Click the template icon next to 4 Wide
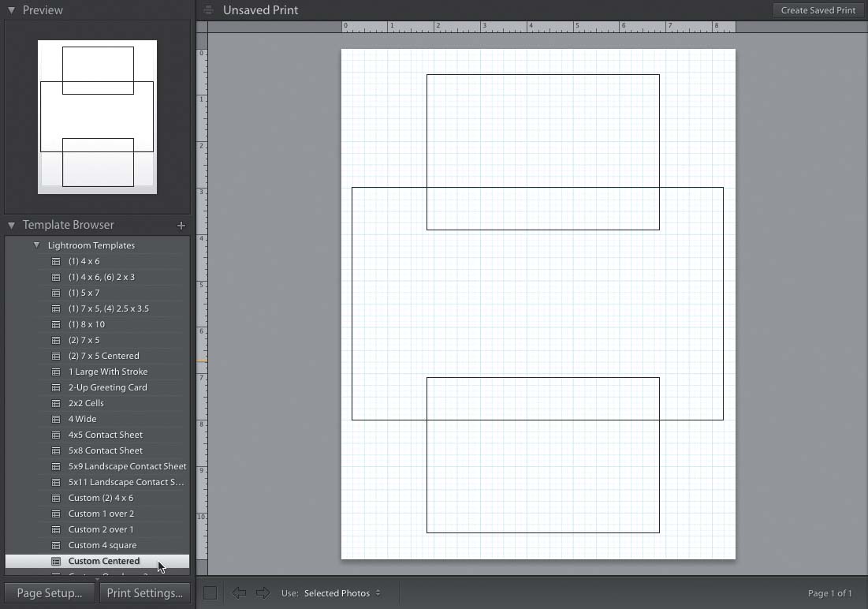 [x=56, y=419]
